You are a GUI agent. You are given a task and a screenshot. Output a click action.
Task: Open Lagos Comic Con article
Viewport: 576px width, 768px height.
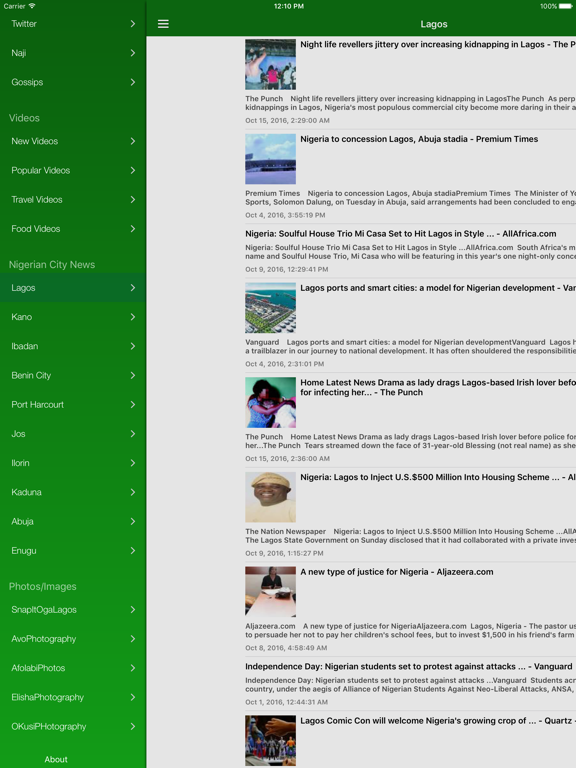410,741
